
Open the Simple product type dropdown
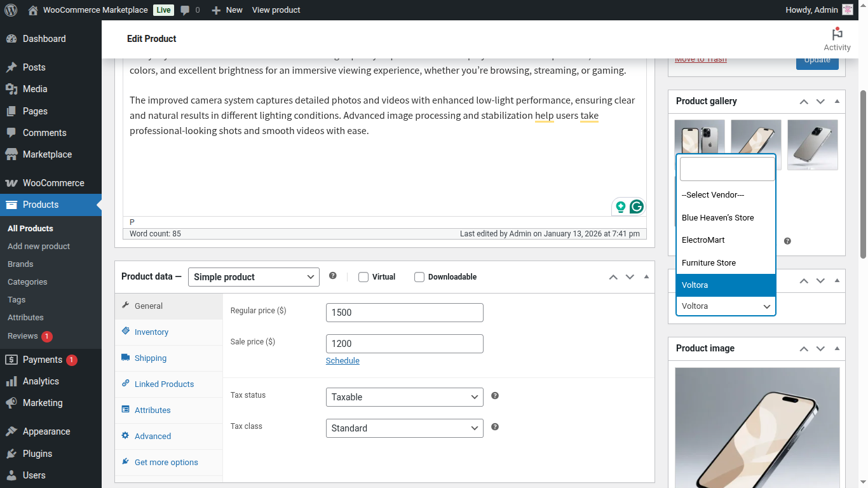[254, 276]
